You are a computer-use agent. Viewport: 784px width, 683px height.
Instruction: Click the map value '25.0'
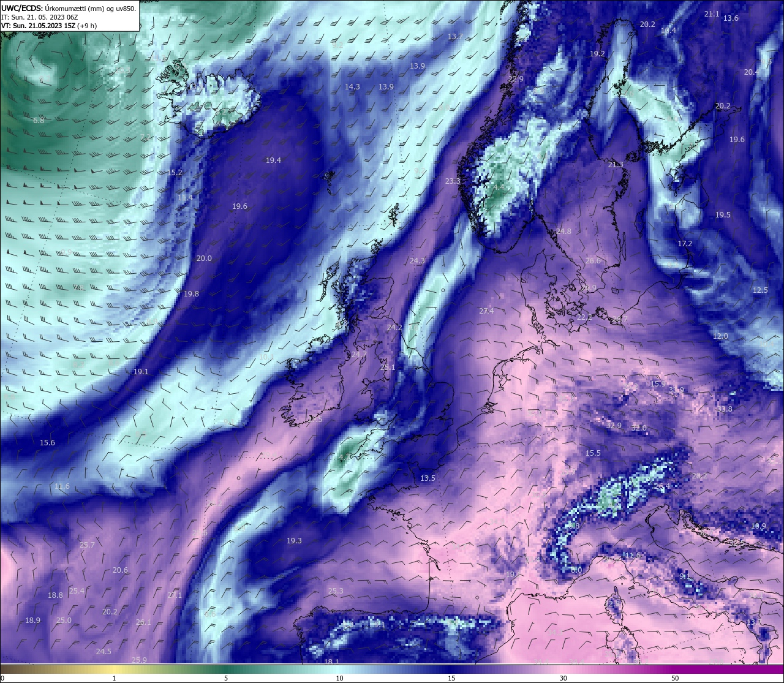tap(64, 620)
